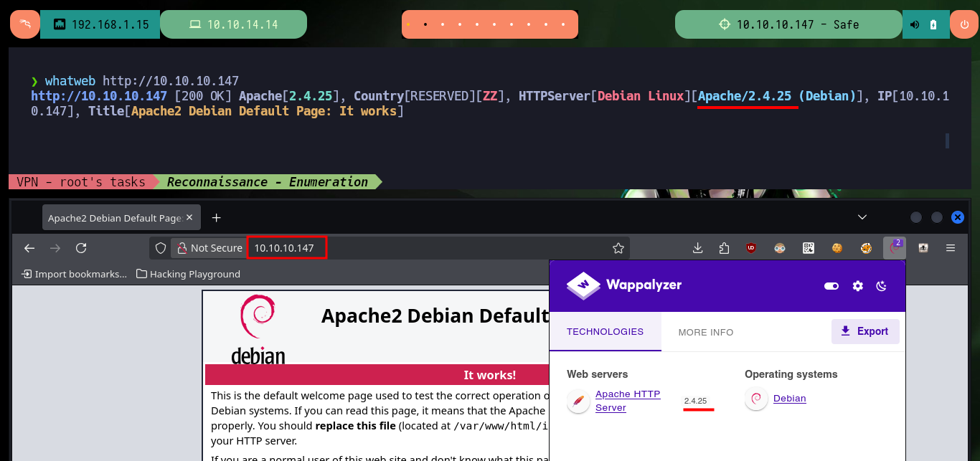Open a new browser tab
980x461 pixels.
(x=217, y=218)
